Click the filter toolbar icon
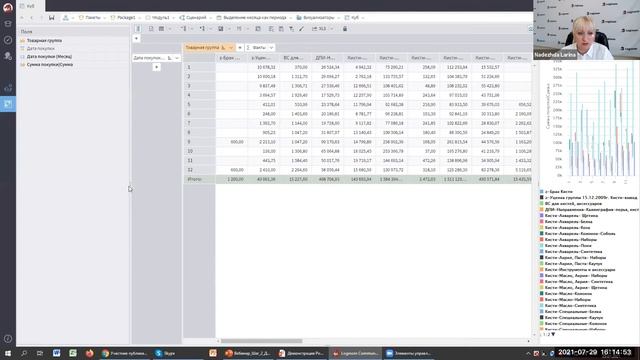The height and width of the screenshot is (360, 640). 291,29
